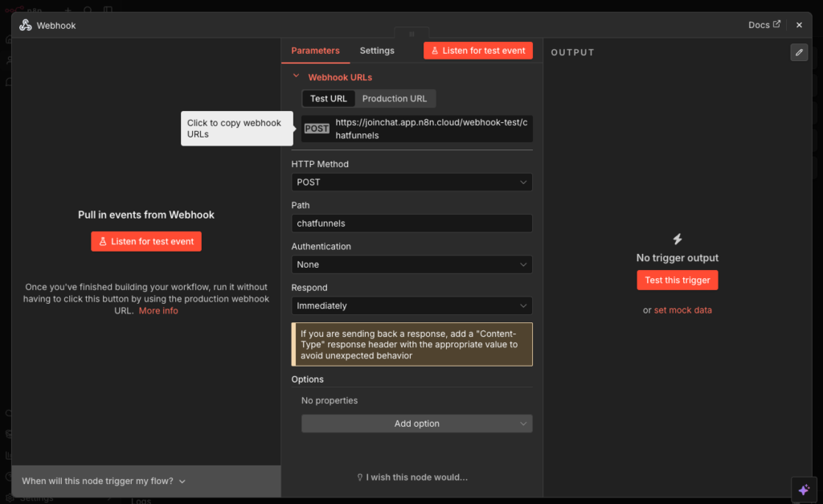Click the Path input field

[x=412, y=223]
